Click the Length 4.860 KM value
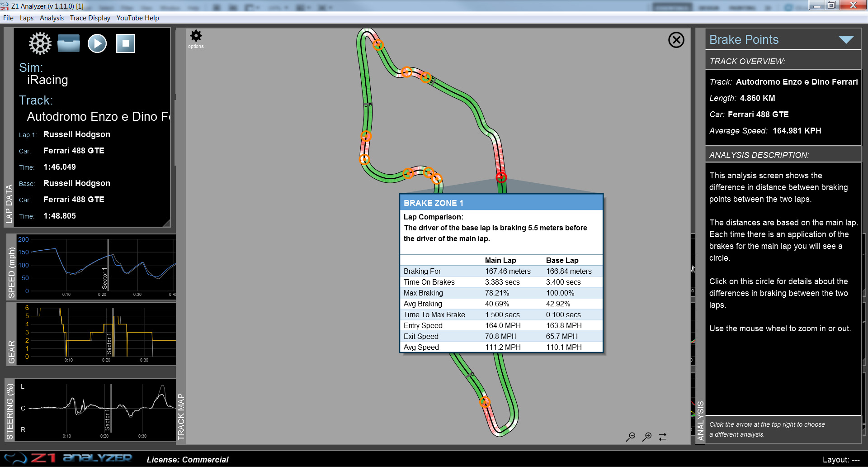 (x=757, y=98)
